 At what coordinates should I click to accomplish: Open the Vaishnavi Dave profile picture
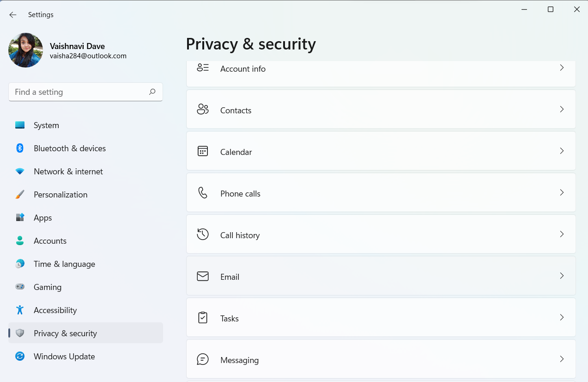26,50
